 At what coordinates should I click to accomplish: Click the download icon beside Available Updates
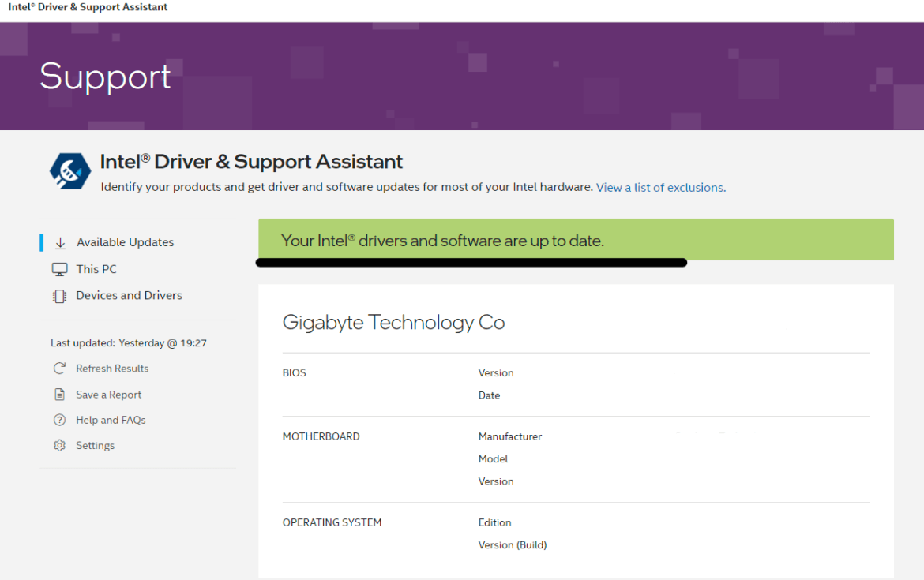(60, 242)
